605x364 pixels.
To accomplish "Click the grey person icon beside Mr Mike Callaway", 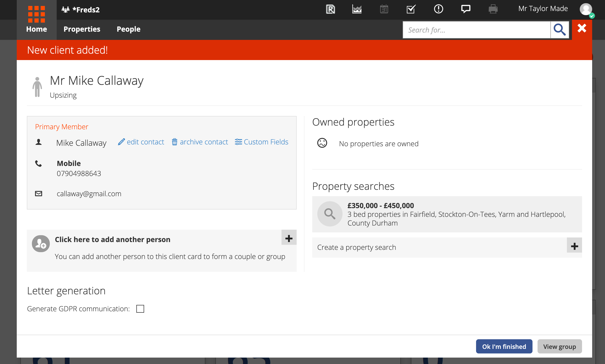I will point(37,87).
